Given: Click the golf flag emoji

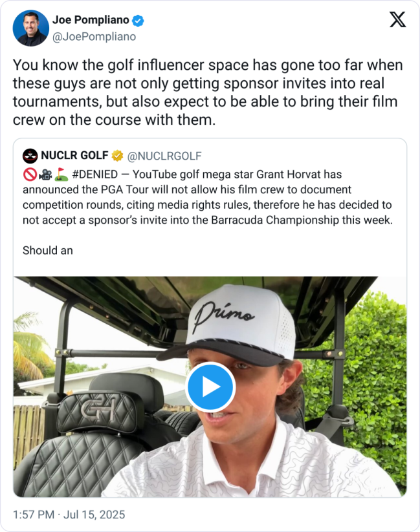Looking at the screenshot, I should coord(61,175).
